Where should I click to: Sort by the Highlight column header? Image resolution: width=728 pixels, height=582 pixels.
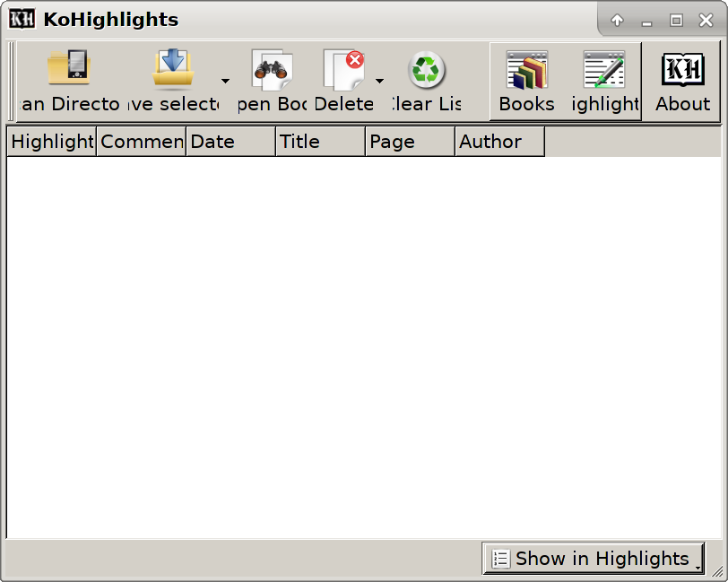51,141
